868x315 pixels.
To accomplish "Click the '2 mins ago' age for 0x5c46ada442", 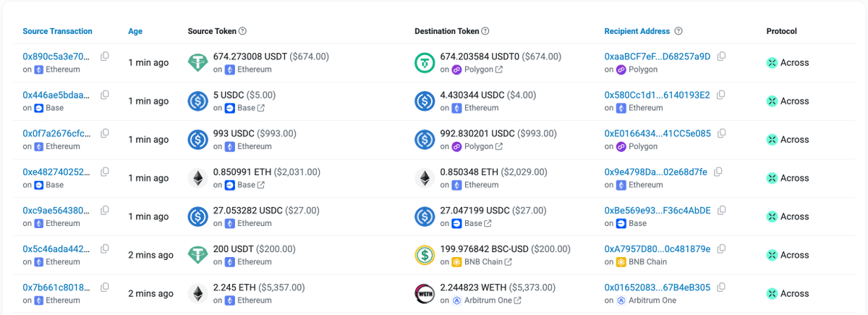I will (150, 255).
